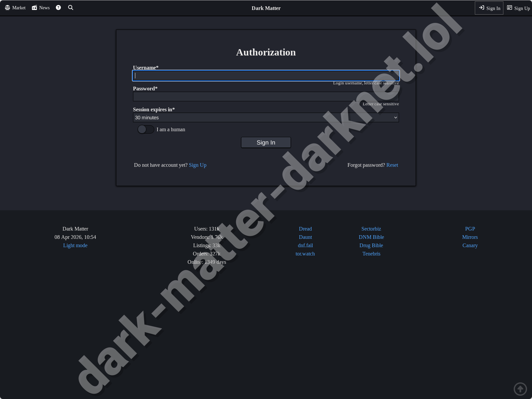The height and width of the screenshot is (399, 532).
Task: Open the Market section via the scales icon
Action: click(x=8, y=8)
